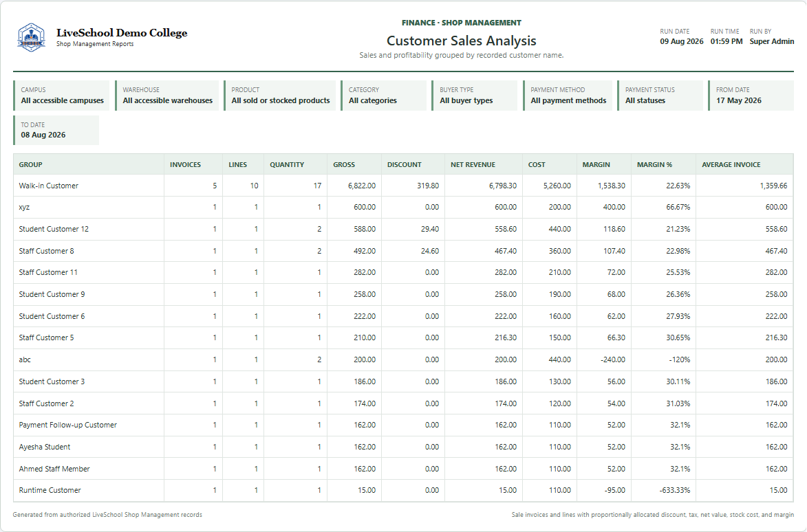This screenshot has height=532, width=807.
Task: Click Staff Customer 8 net revenue 467.40
Action: [506, 252]
